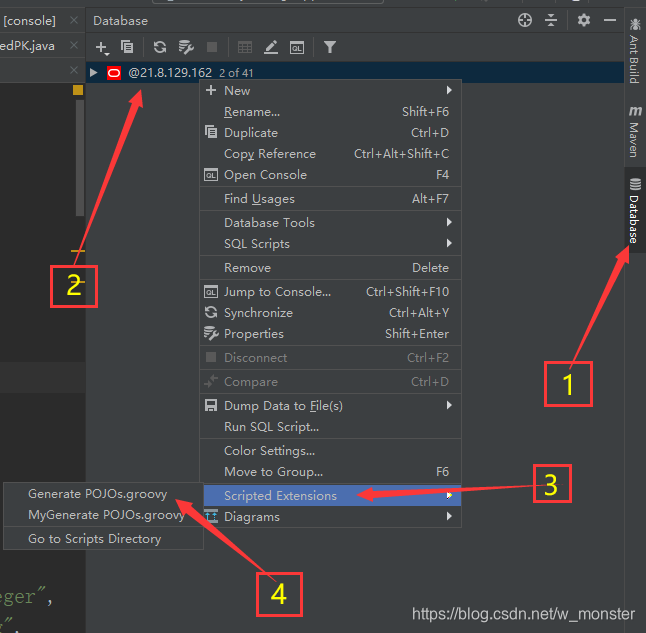Image resolution: width=646 pixels, height=633 pixels.
Task: Open Color Settings... menu entry
Action: coord(330,450)
